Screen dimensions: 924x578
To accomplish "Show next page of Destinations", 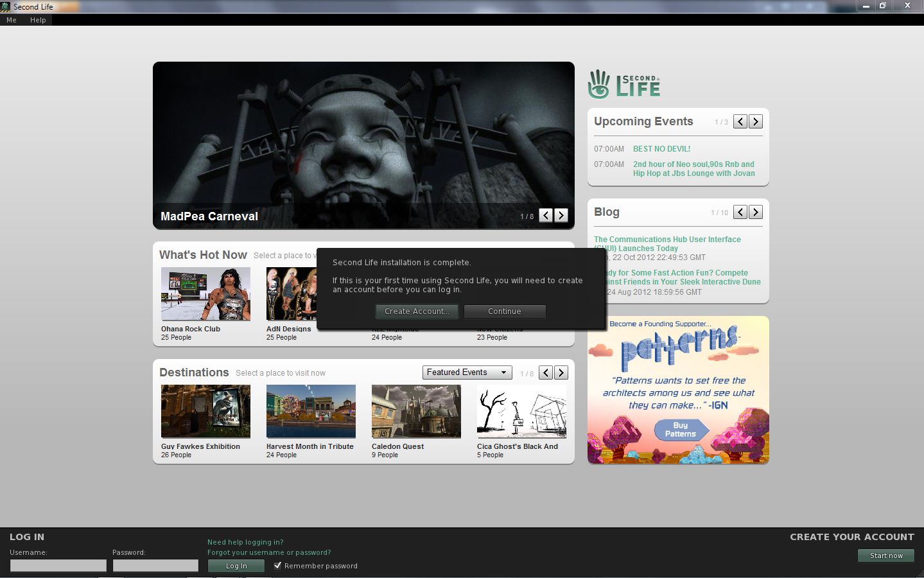I will coord(561,372).
